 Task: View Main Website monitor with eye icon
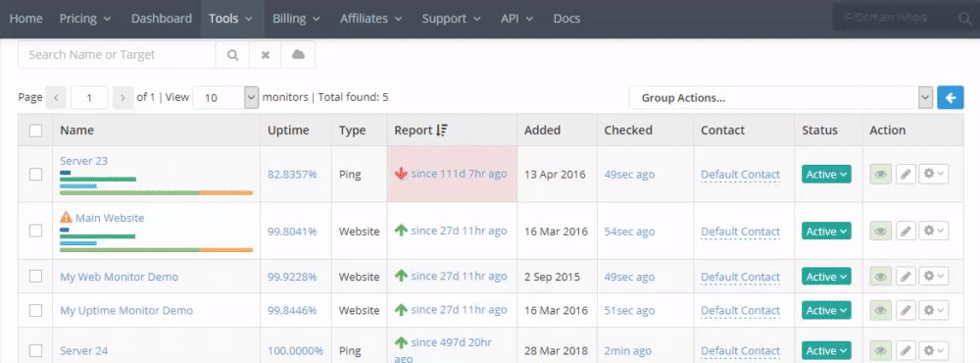click(x=881, y=232)
